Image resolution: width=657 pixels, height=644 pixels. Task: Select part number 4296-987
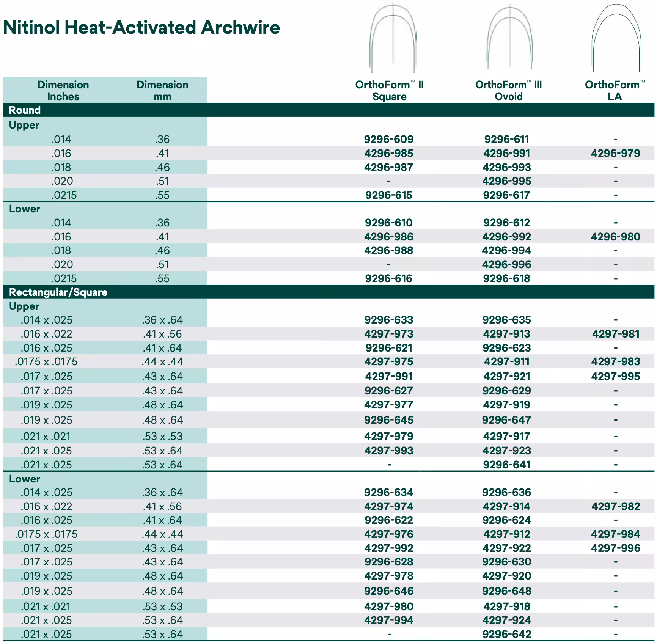pos(389,167)
